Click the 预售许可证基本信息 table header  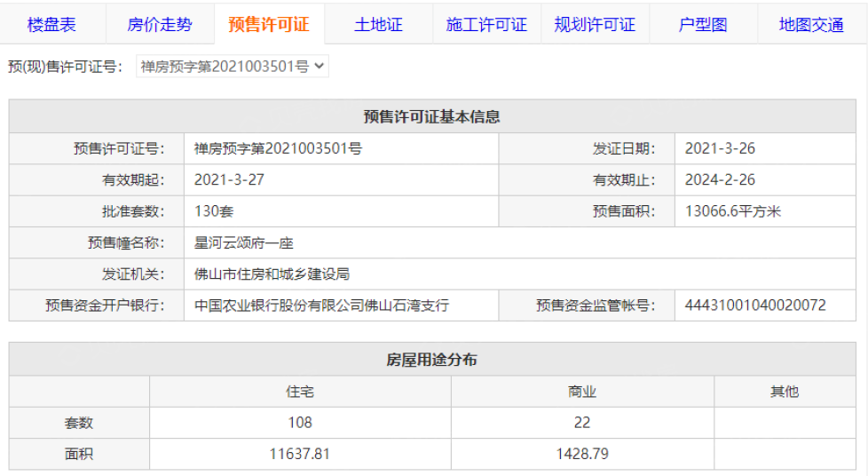pyautogui.click(x=432, y=116)
